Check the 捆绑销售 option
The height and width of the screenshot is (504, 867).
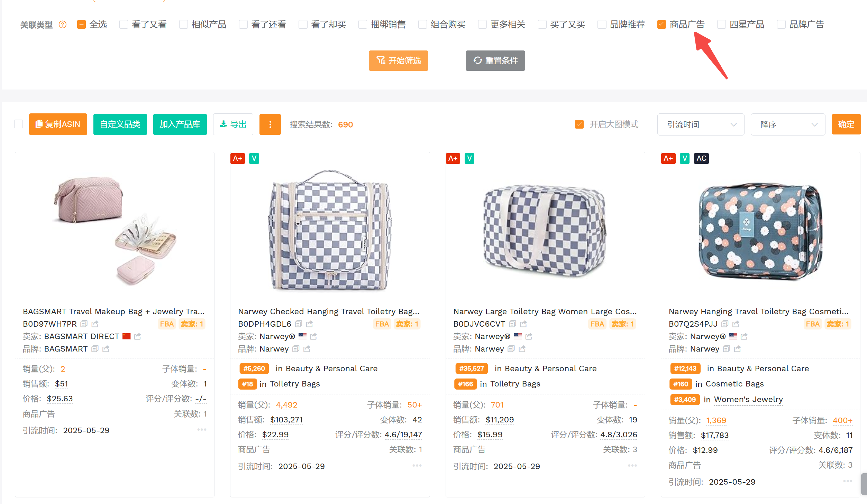tap(363, 25)
